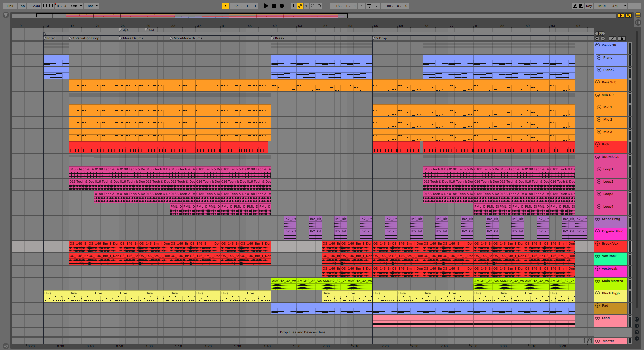644x350 pixels.
Task: Toggle the computer MIDI keyboard icon
Action: click(x=581, y=6)
